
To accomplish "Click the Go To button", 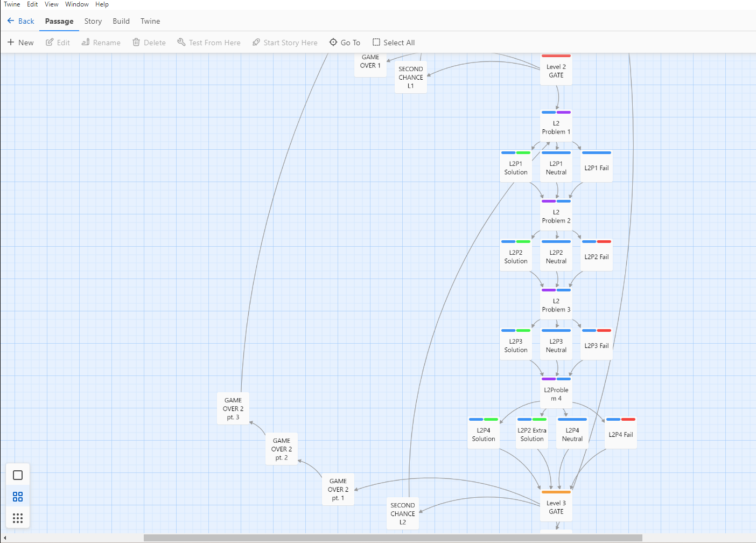I will 345,43.
